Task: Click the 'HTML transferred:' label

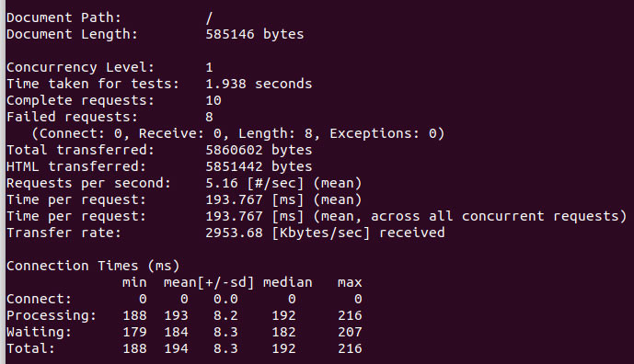Action: [x=76, y=167]
